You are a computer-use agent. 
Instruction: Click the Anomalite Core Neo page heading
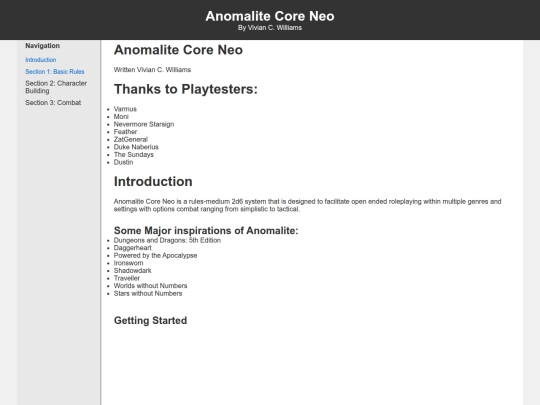coord(178,50)
